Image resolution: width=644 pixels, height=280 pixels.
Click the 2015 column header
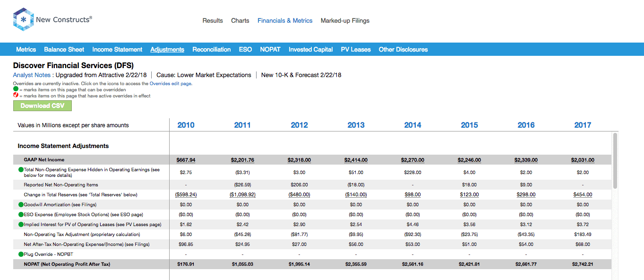pos(469,125)
